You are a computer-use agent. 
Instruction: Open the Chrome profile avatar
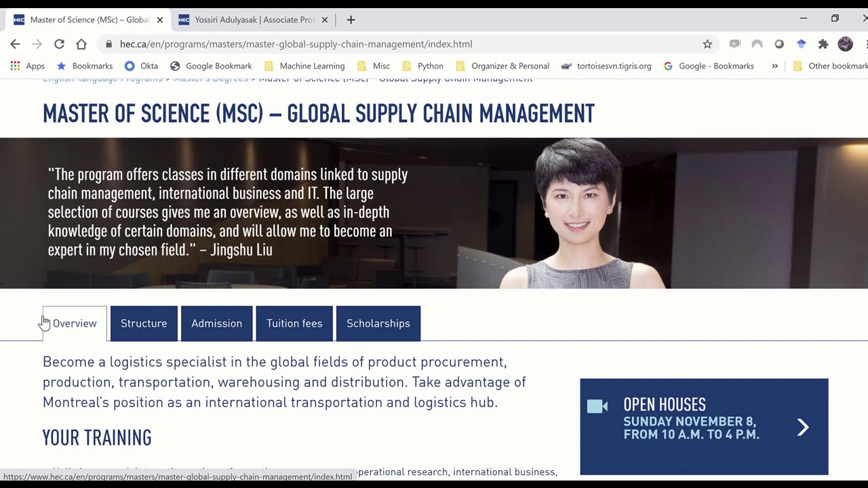click(845, 44)
